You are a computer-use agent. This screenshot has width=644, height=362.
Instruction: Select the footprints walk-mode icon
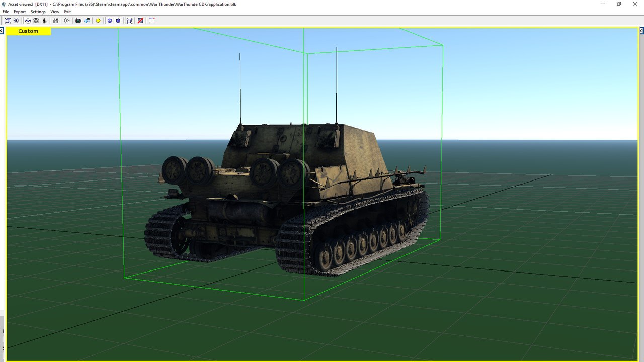36,21
